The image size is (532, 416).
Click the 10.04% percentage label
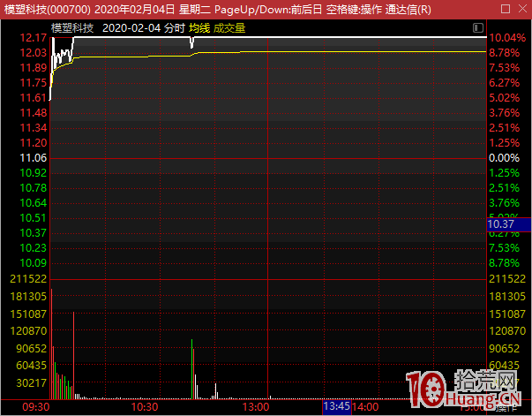(507, 38)
